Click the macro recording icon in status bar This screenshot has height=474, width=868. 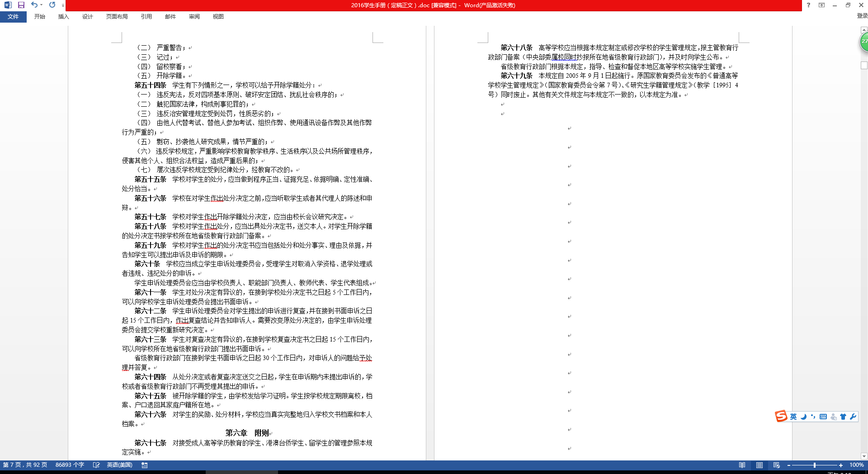(x=145, y=465)
